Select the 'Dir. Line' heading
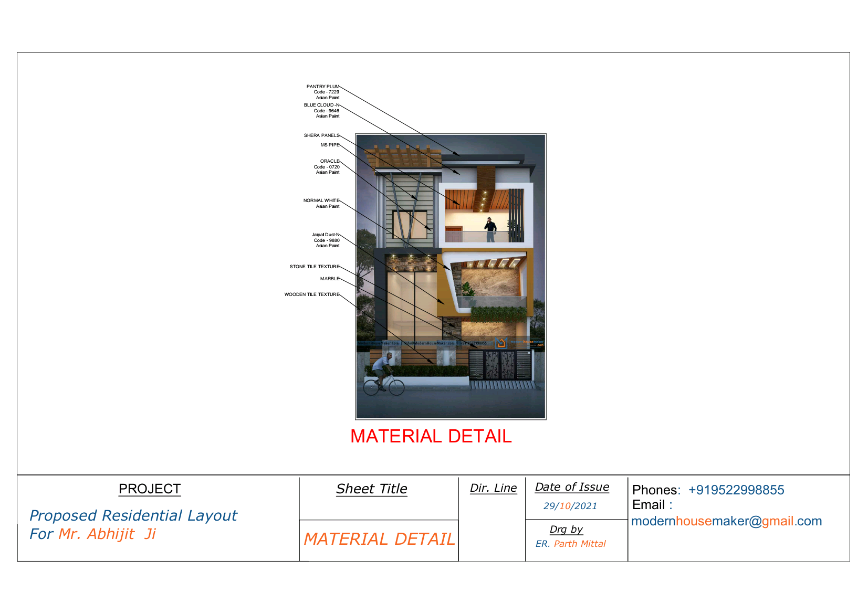Image resolution: width=868 pixels, height=613 pixels. (493, 488)
